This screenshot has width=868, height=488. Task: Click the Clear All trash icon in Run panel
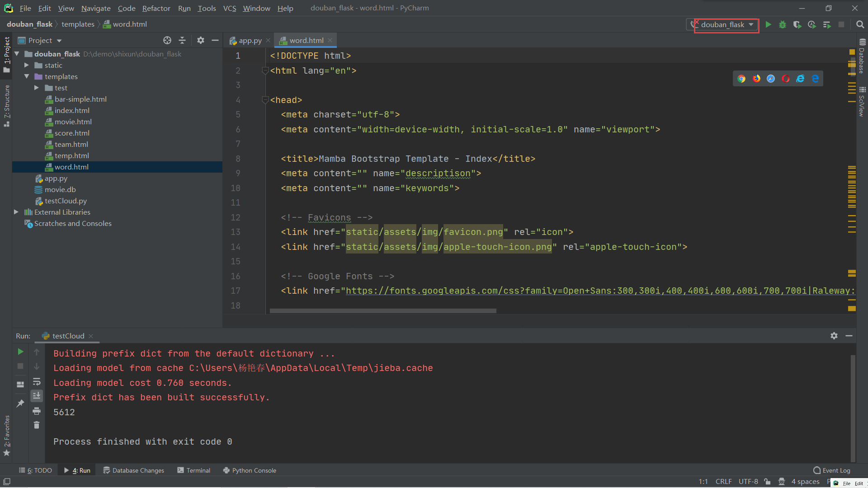pyautogui.click(x=37, y=425)
